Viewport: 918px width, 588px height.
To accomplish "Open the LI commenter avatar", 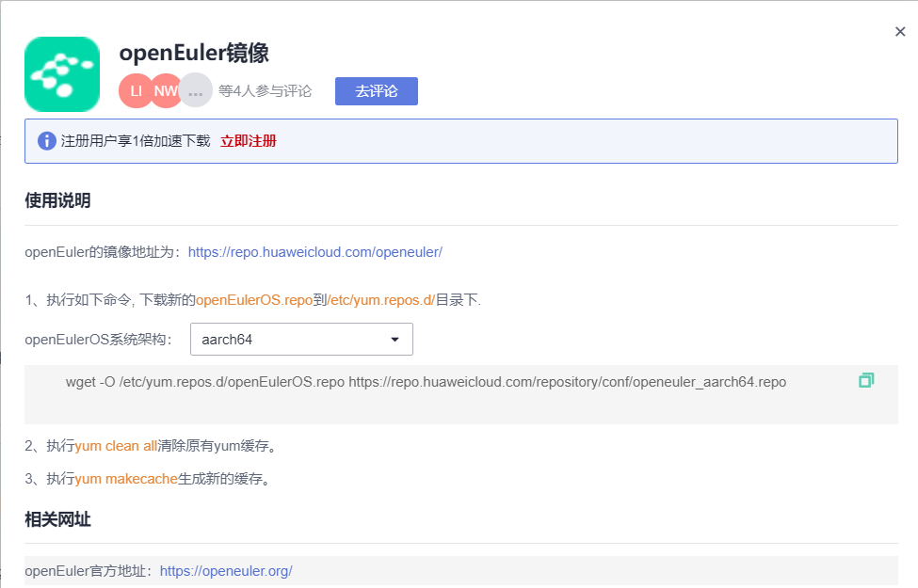I will [136, 90].
